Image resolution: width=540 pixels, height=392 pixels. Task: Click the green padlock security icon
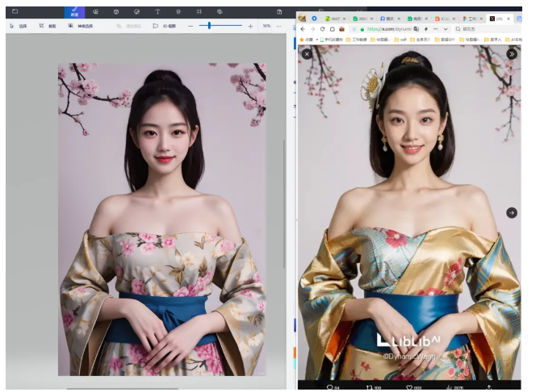pos(362,29)
